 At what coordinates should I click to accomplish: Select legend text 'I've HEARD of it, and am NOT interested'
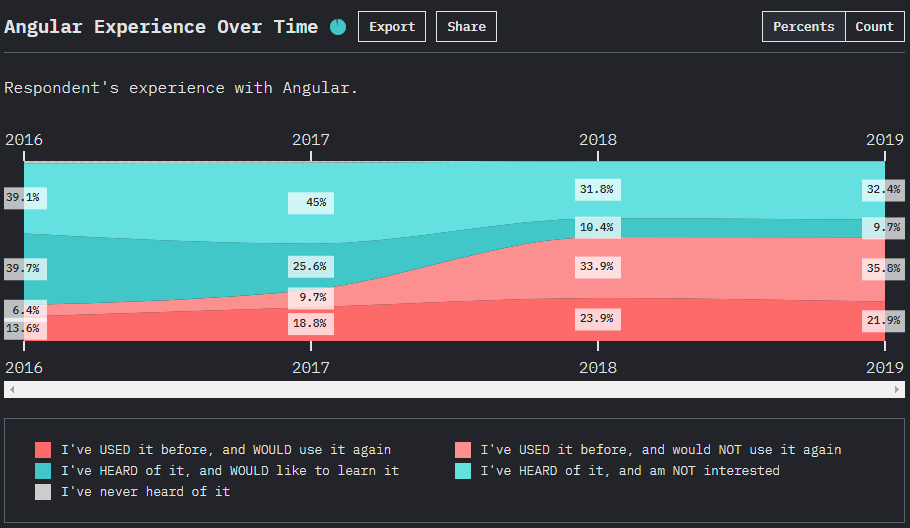point(630,471)
